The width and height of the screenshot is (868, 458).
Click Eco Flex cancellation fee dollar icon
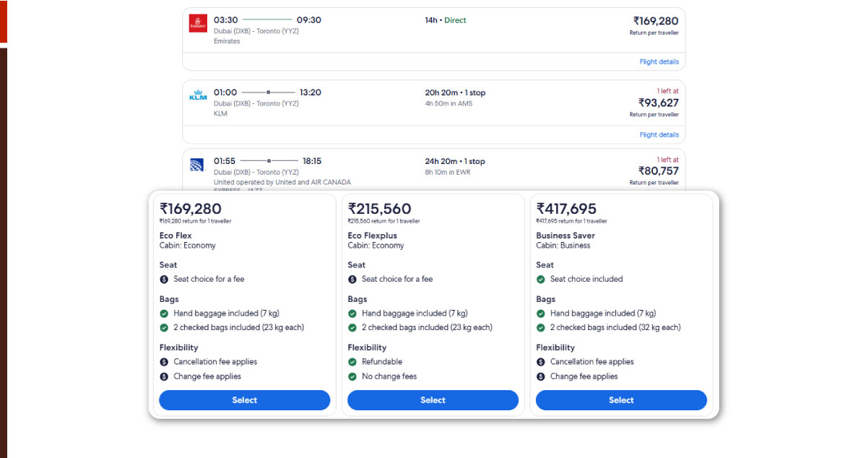click(x=164, y=362)
